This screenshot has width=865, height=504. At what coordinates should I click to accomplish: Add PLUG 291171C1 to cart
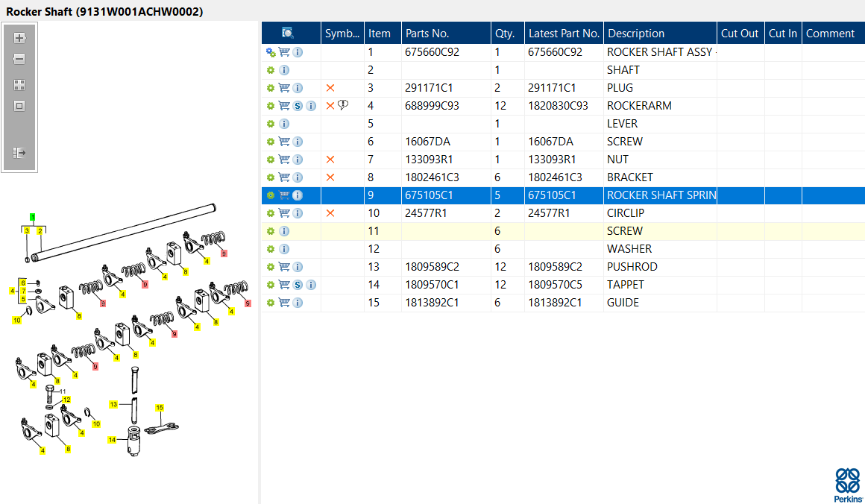pyautogui.click(x=284, y=88)
